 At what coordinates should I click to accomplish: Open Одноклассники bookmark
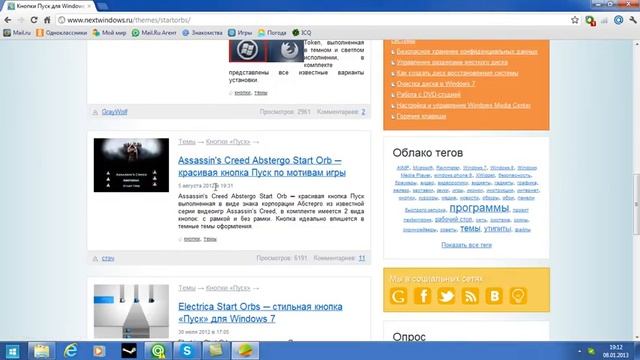point(62,33)
